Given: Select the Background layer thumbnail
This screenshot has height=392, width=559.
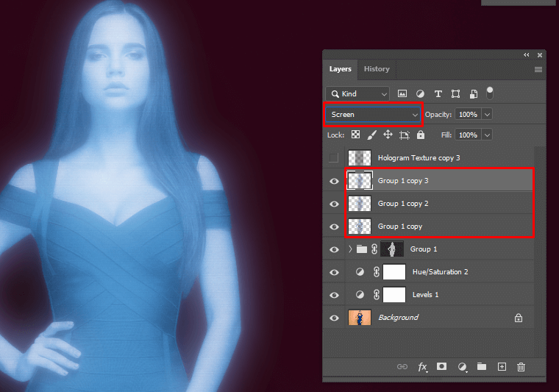Looking at the screenshot, I should (x=360, y=318).
